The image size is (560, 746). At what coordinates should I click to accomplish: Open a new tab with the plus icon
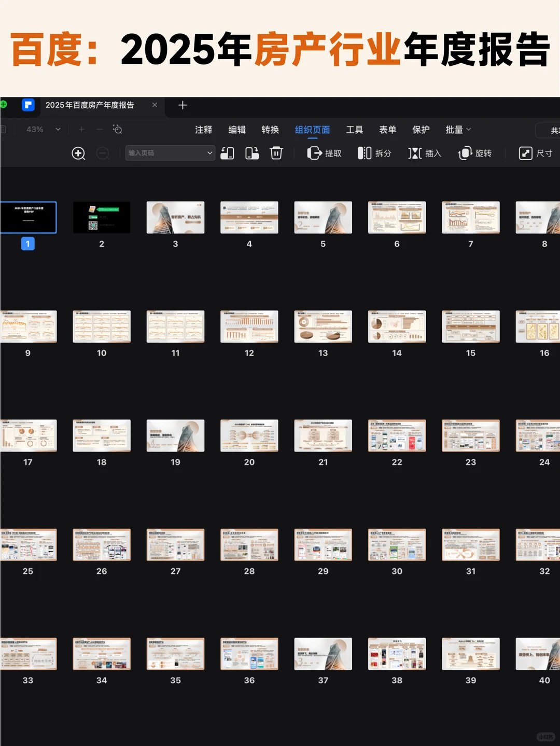[183, 105]
